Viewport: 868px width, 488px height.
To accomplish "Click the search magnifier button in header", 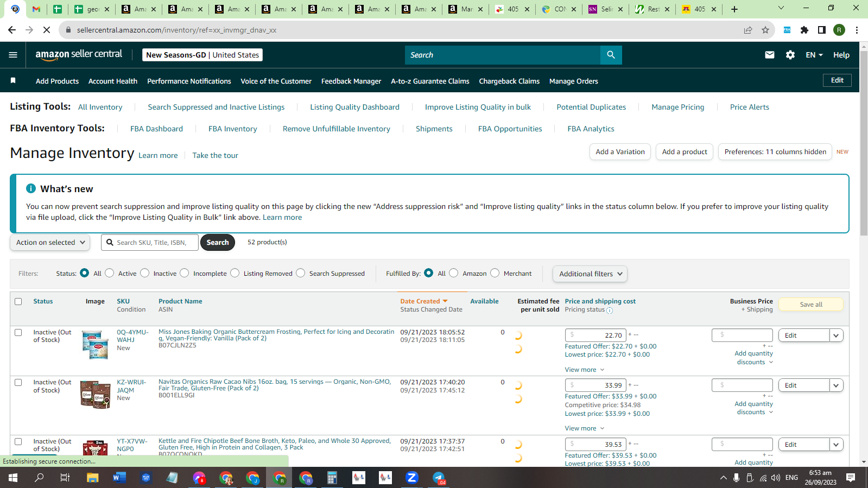I will coord(611,55).
